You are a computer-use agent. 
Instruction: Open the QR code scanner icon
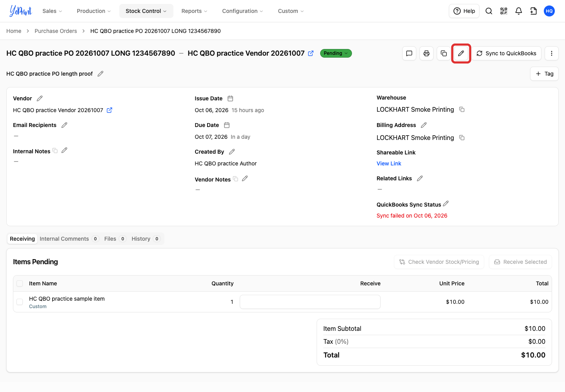point(504,11)
